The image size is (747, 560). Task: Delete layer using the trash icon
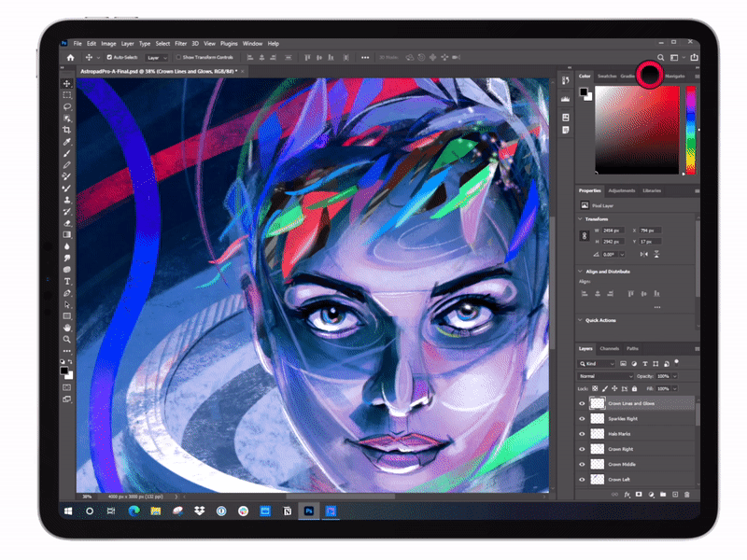click(686, 494)
